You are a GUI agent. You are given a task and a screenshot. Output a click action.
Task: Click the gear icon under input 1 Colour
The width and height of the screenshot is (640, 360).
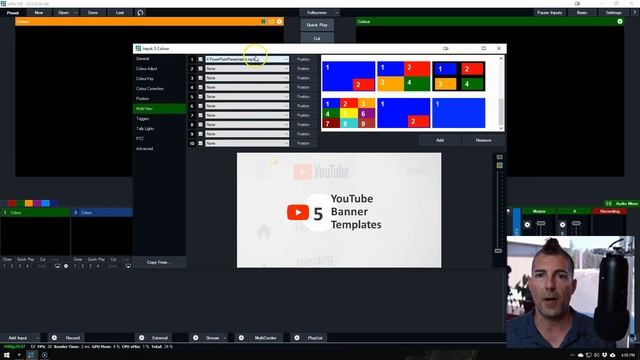tap(66, 266)
